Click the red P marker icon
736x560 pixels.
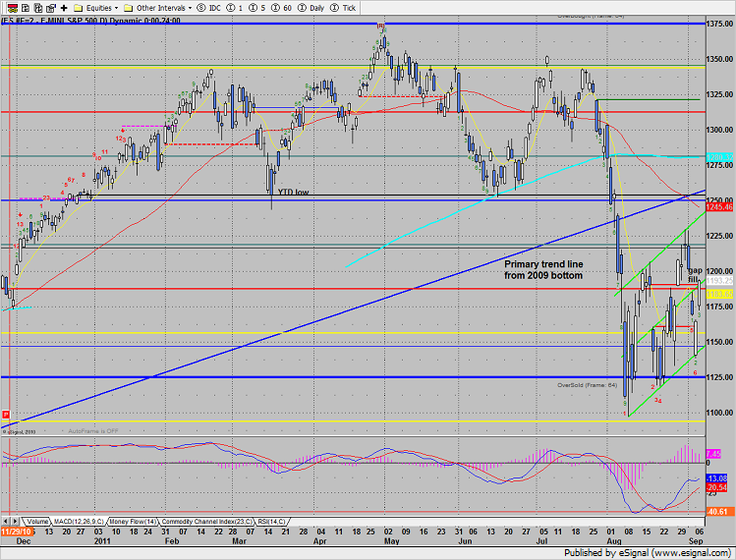6,415
